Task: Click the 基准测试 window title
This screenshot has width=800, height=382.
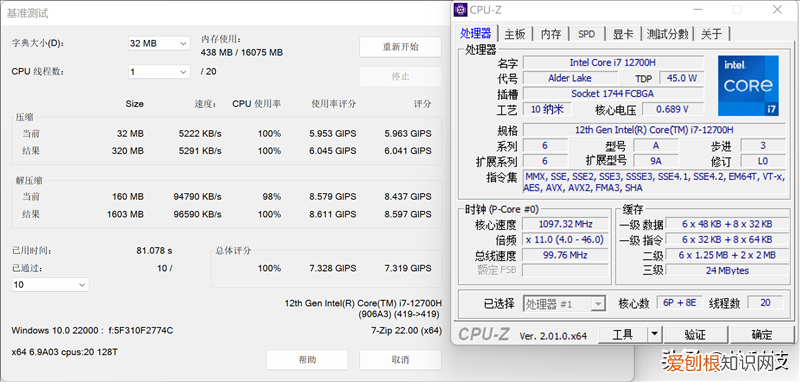Action: pos(28,13)
